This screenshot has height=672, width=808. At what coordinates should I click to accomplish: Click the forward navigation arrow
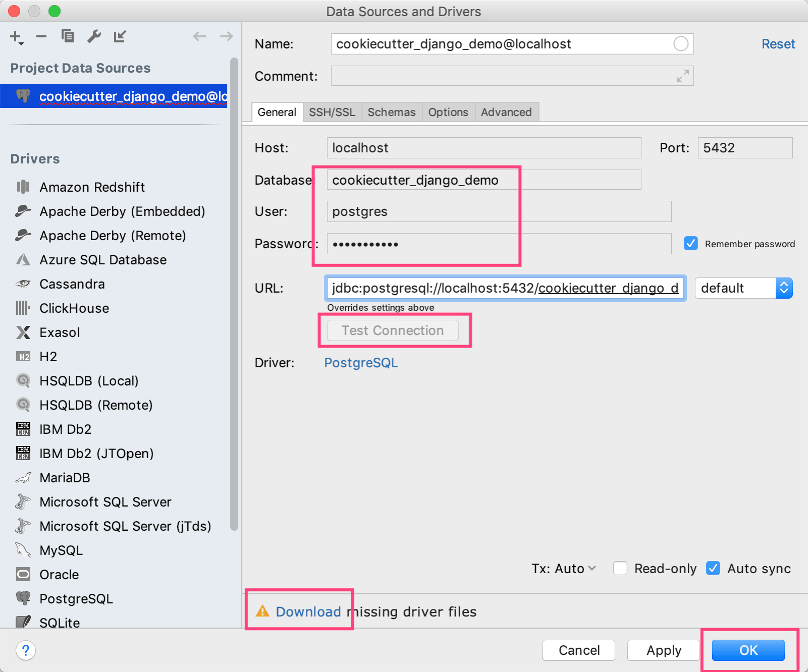pos(226,36)
